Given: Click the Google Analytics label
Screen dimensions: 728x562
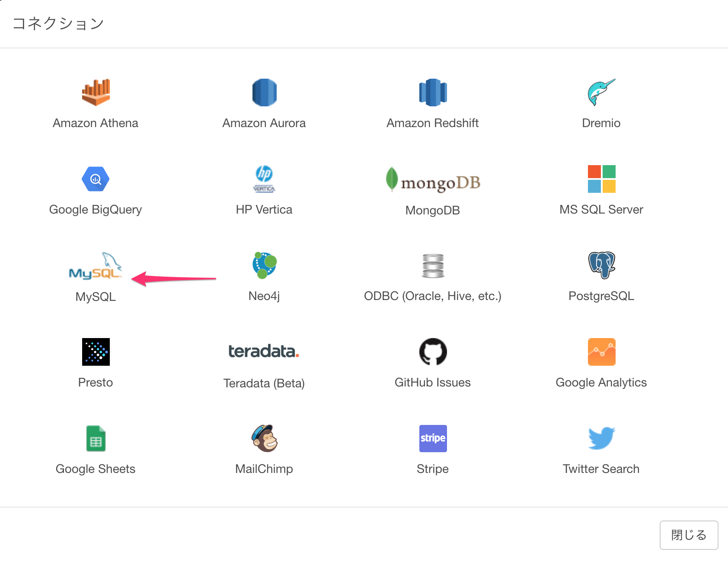Looking at the screenshot, I should (x=601, y=383).
